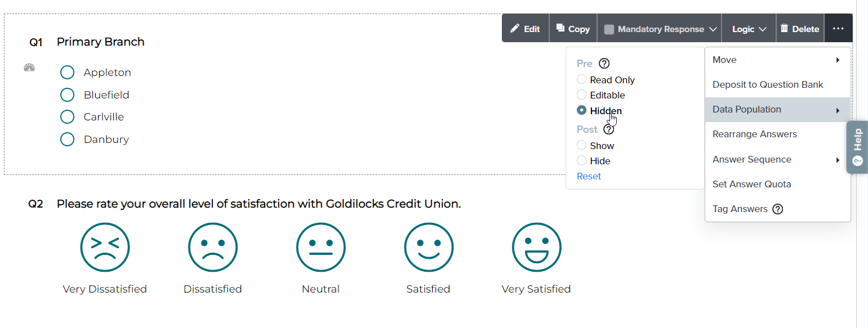Select the Hide radio under Post
Image resolution: width=868 pixels, height=328 pixels.
(x=582, y=161)
